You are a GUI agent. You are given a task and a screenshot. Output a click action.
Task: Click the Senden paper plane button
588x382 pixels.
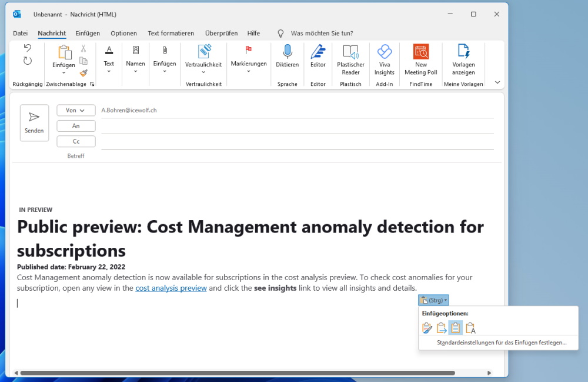[x=34, y=122]
